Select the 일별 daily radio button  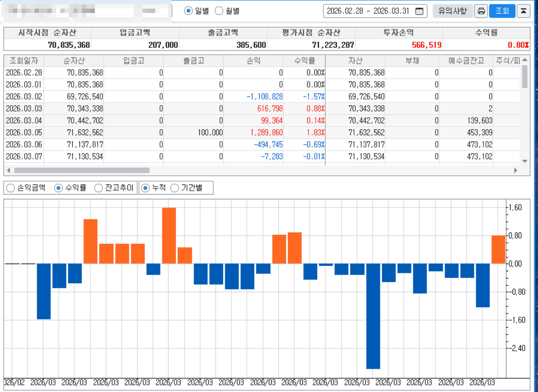188,11
